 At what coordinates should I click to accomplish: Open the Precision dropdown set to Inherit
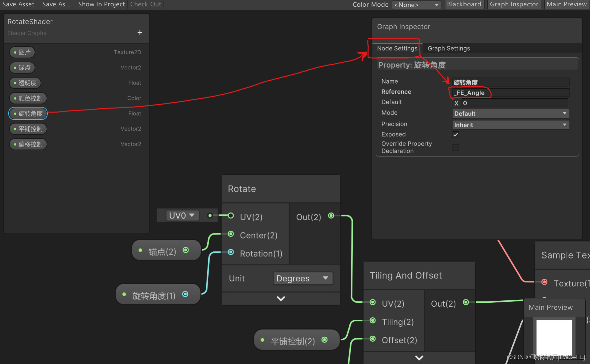tap(511, 125)
